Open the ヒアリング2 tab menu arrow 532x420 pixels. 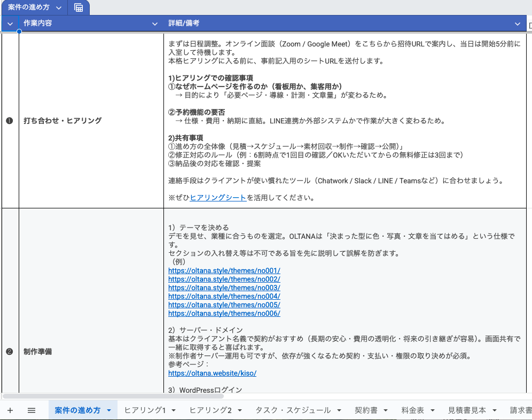(240, 410)
